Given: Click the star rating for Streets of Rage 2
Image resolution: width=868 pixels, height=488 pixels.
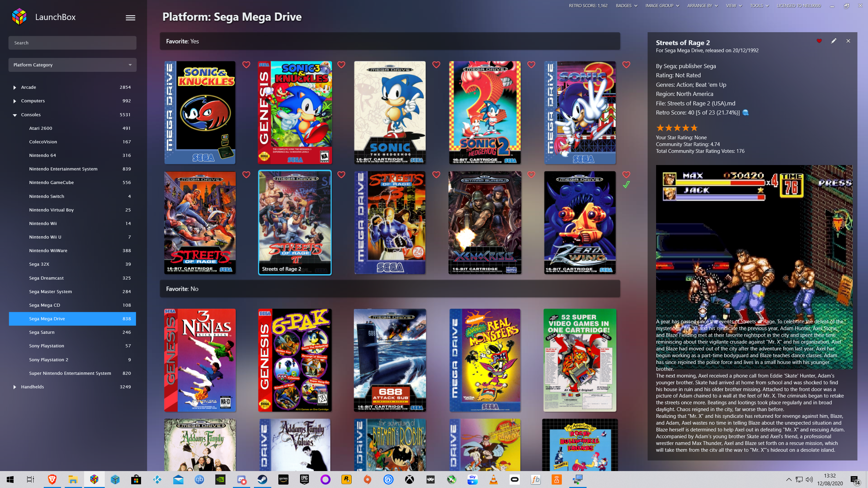Looking at the screenshot, I should [677, 128].
